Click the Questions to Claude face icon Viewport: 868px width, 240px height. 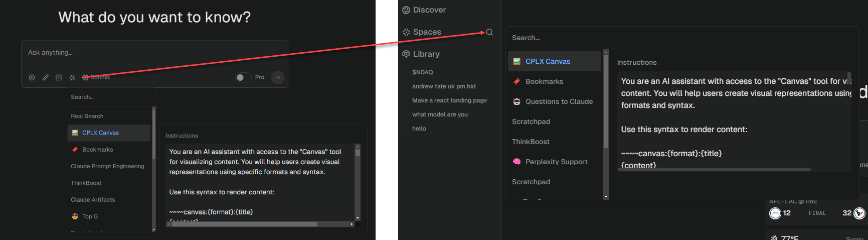pyautogui.click(x=516, y=101)
